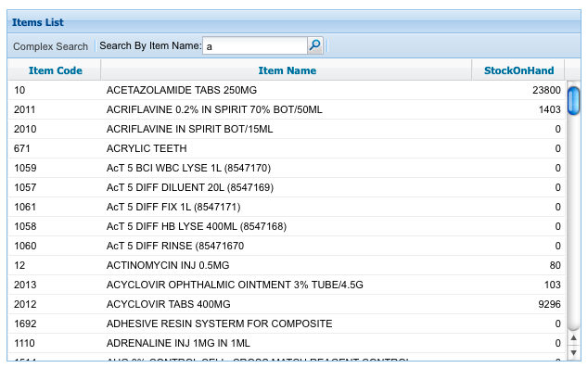Click stock value 103

pos(553,285)
